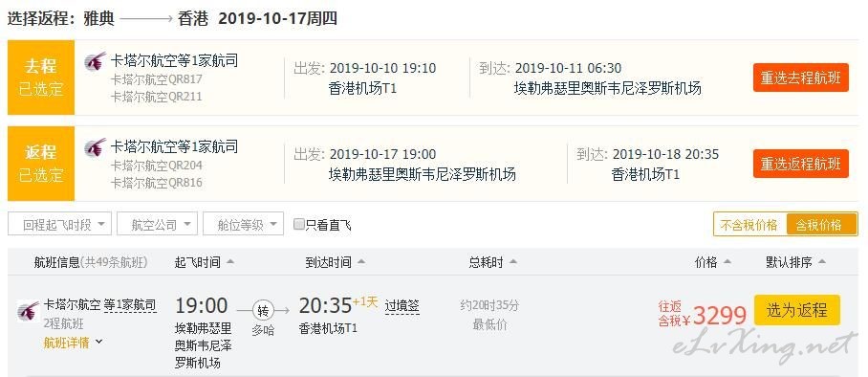
Task: Click 重选去程航班 reselect outbound button
Action: click(800, 78)
